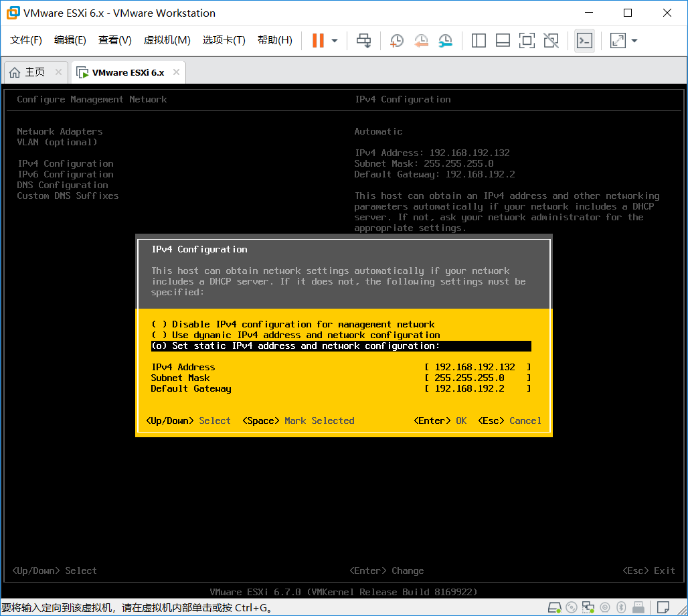
Task: Close the VMware ESXi 6.x tab
Action: point(177,72)
